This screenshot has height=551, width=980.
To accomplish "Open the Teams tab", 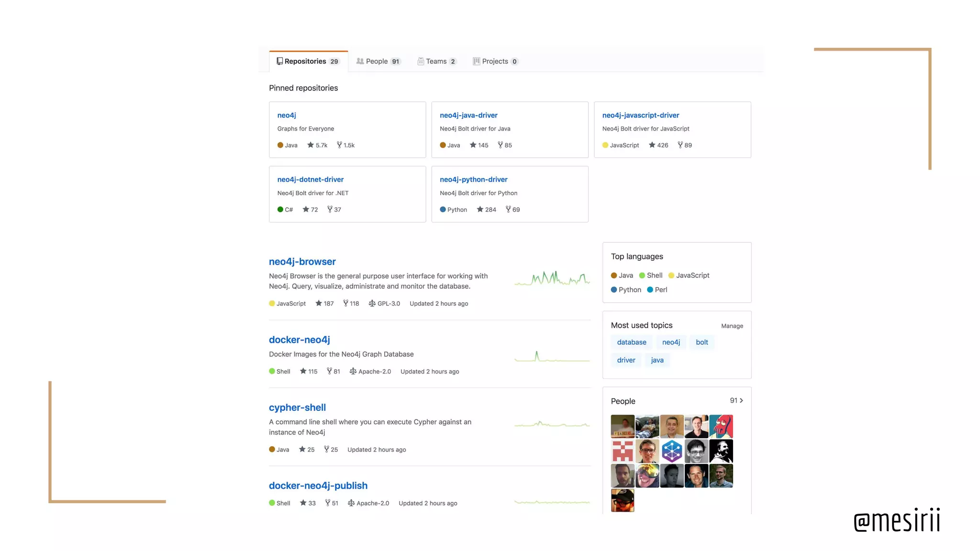I will [437, 61].
